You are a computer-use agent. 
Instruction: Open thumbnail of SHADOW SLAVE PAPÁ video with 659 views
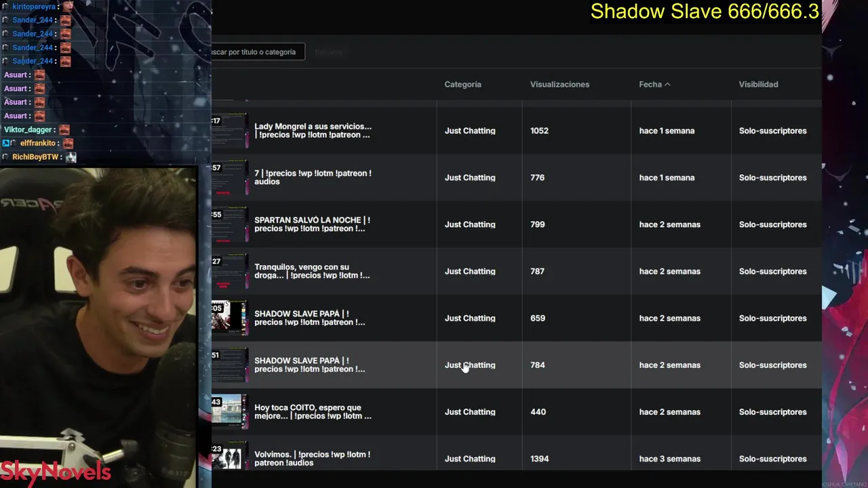click(x=230, y=318)
